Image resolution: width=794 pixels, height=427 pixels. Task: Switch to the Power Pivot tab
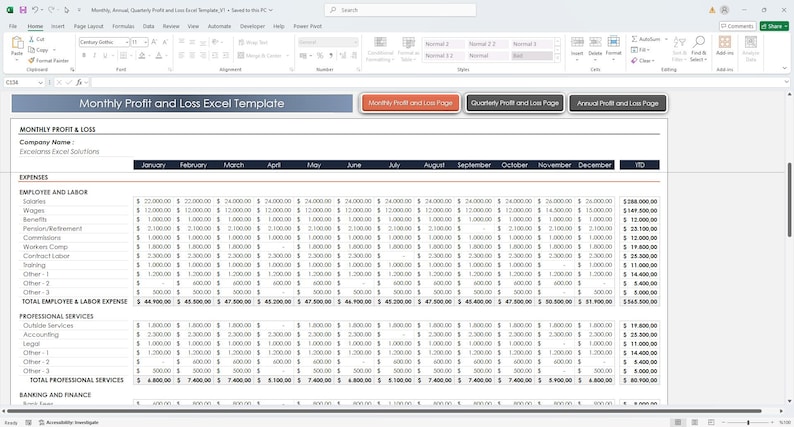307,26
